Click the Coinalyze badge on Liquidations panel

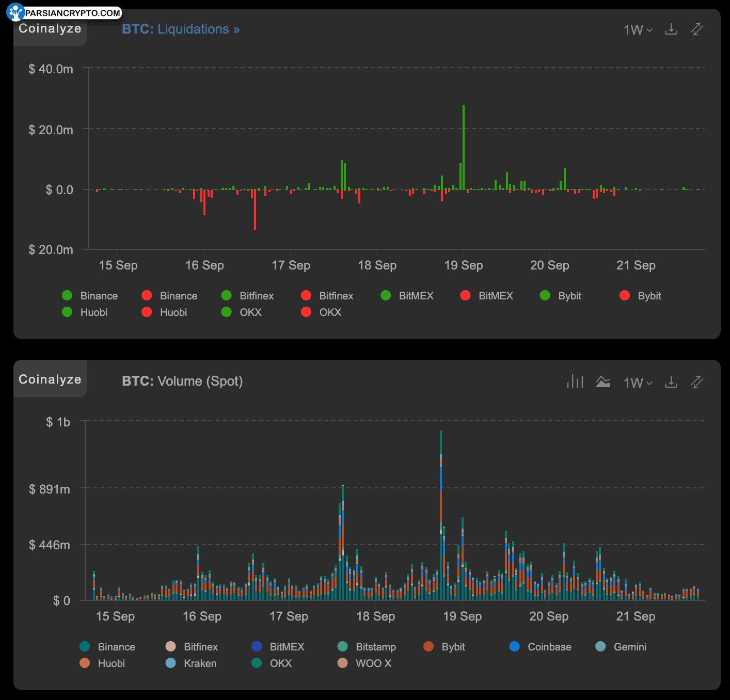50,28
